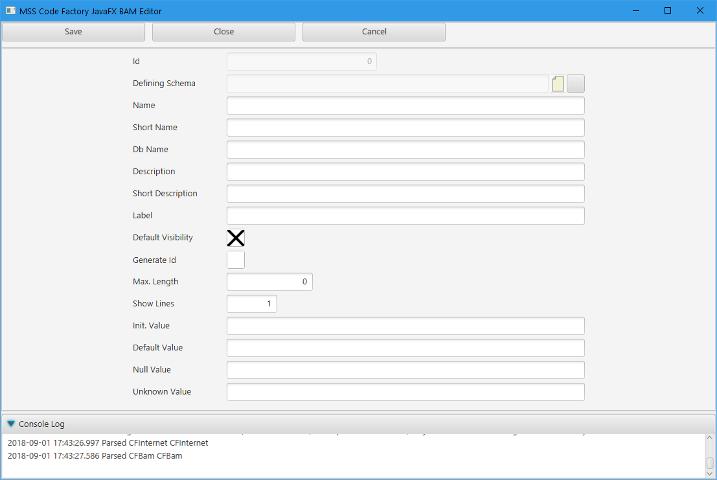Select the Db Name input box

[x=405, y=150]
